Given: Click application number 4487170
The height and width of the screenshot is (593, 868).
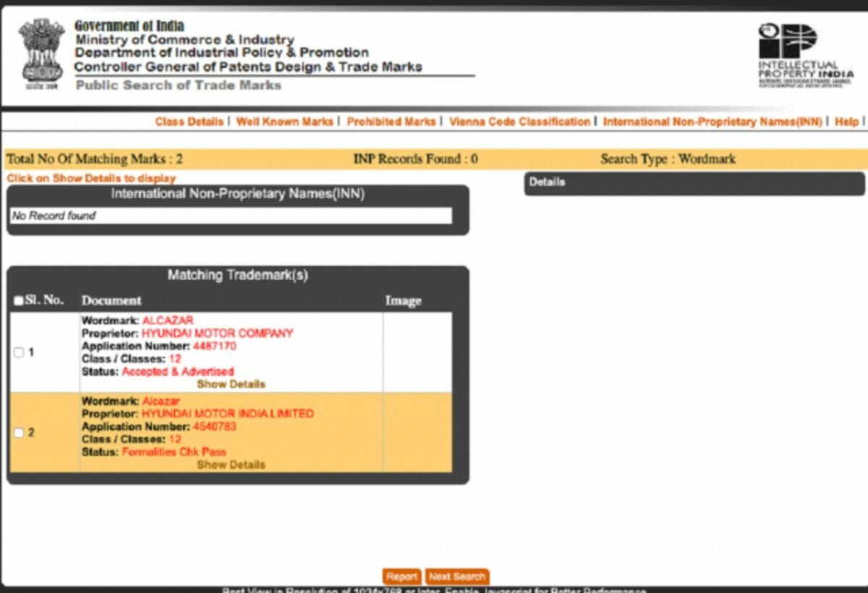Looking at the screenshot, I should (214, 346).
